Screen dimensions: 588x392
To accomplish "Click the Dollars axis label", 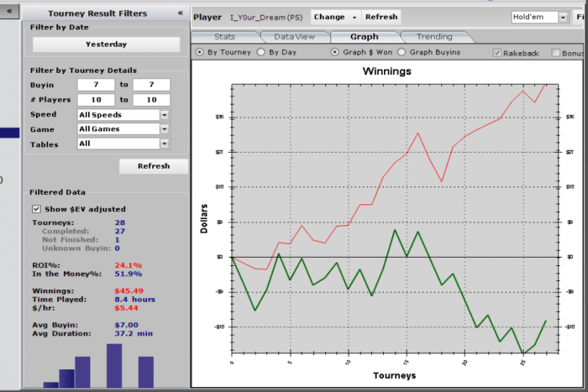I will pos(204,219).
